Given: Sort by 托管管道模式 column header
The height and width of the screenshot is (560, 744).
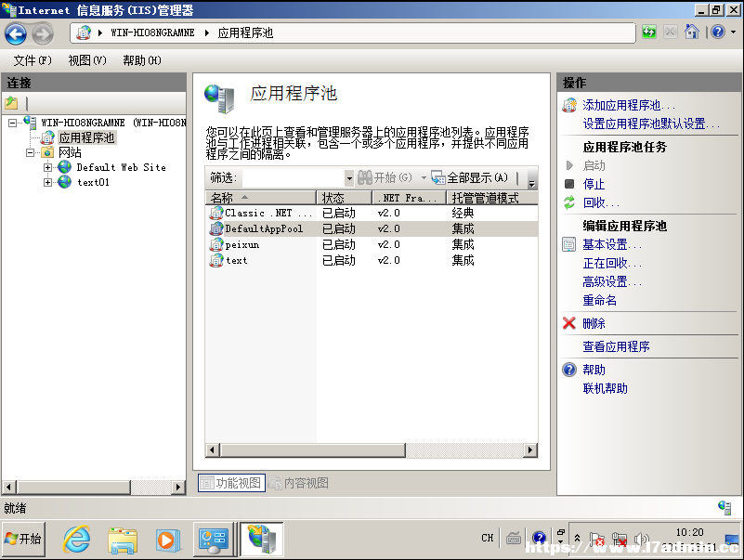Looking at the screenshot, I should (x=491, y=198).
